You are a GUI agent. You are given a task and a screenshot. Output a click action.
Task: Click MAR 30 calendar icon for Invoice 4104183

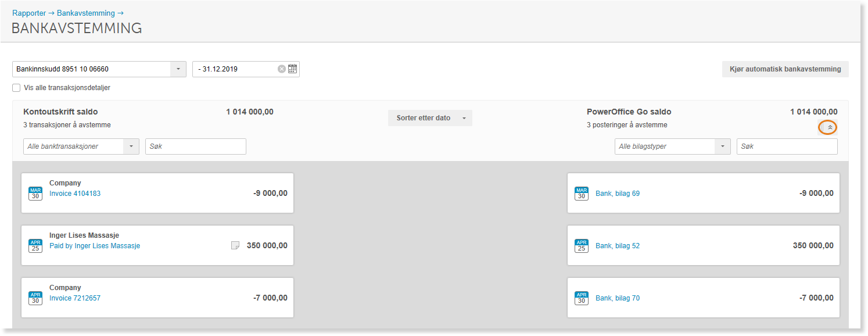coord(35,194)
